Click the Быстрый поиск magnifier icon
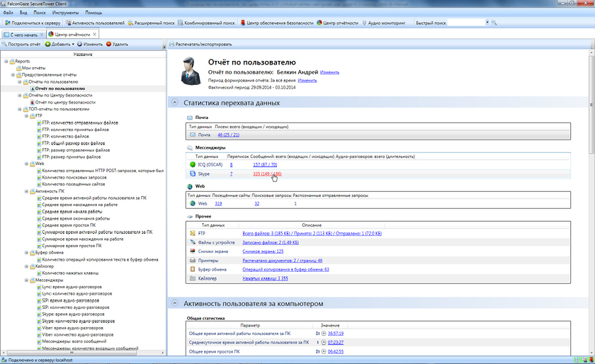The width and height of the screenshot is (595, 364). coord(494,23)
